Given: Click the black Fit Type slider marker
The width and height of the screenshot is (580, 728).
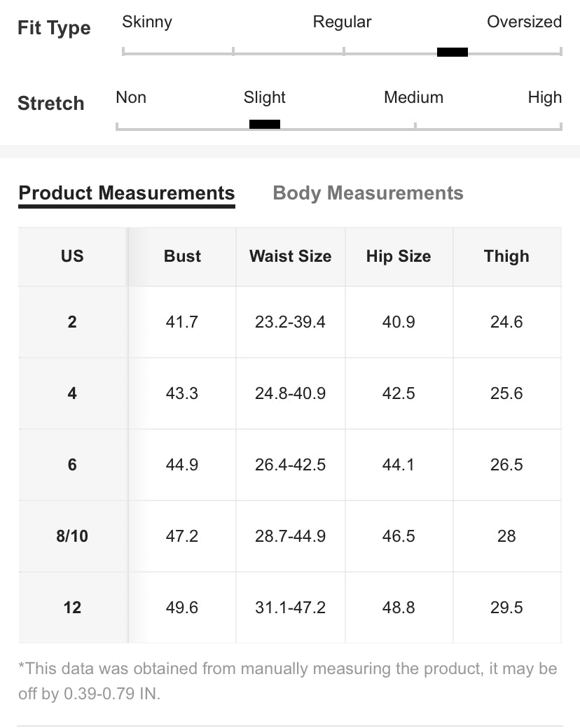Looking at the screenshot, I should coord(453,52).
